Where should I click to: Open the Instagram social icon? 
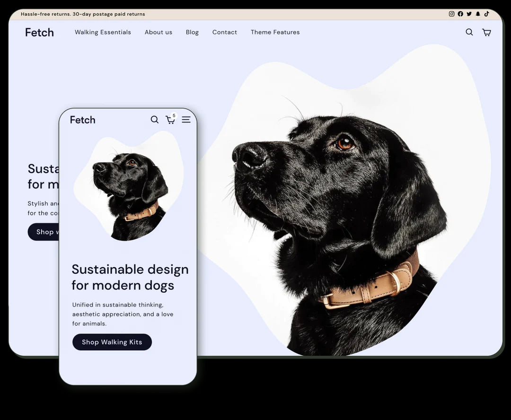pyautogui.click(x=451, y=14)
